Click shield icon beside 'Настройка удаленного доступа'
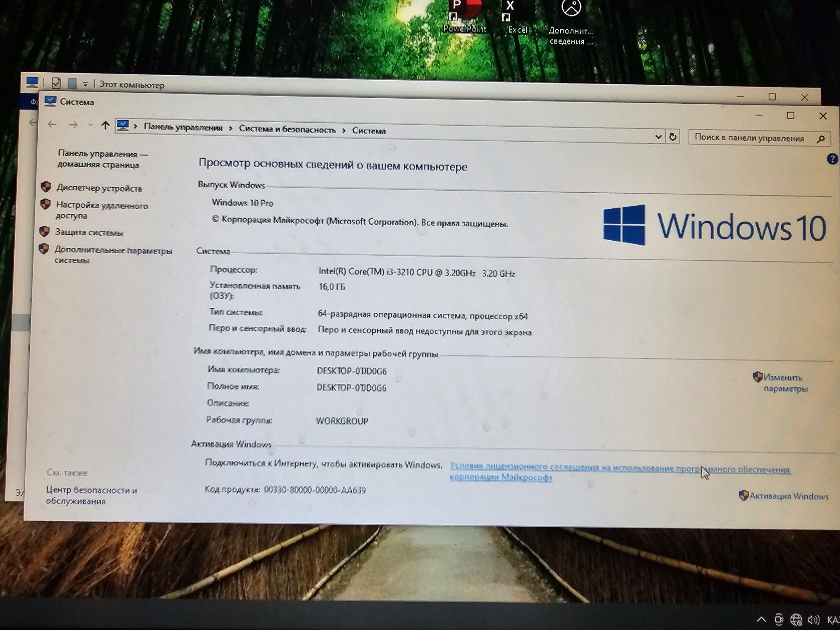Image resolution: width=840 pixels, height=630 pixels. coord(45,204)
